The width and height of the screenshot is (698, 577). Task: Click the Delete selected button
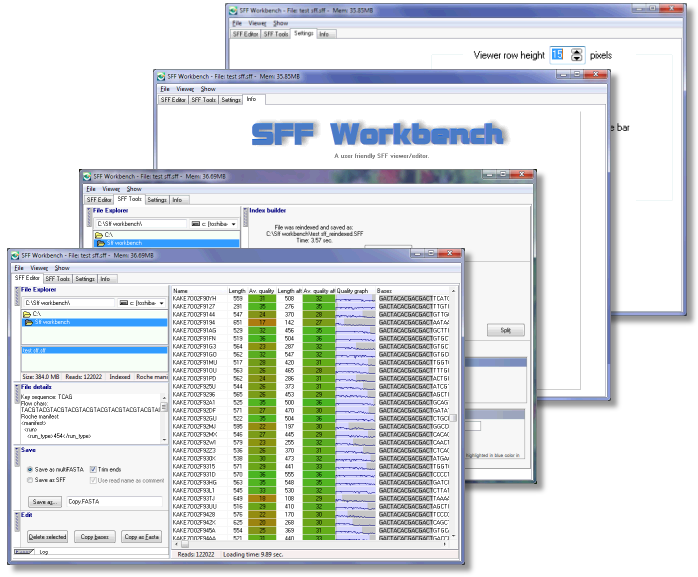47,537
